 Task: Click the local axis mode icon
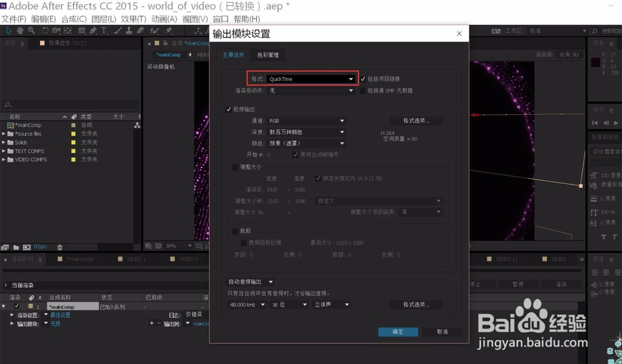point(198,30)
